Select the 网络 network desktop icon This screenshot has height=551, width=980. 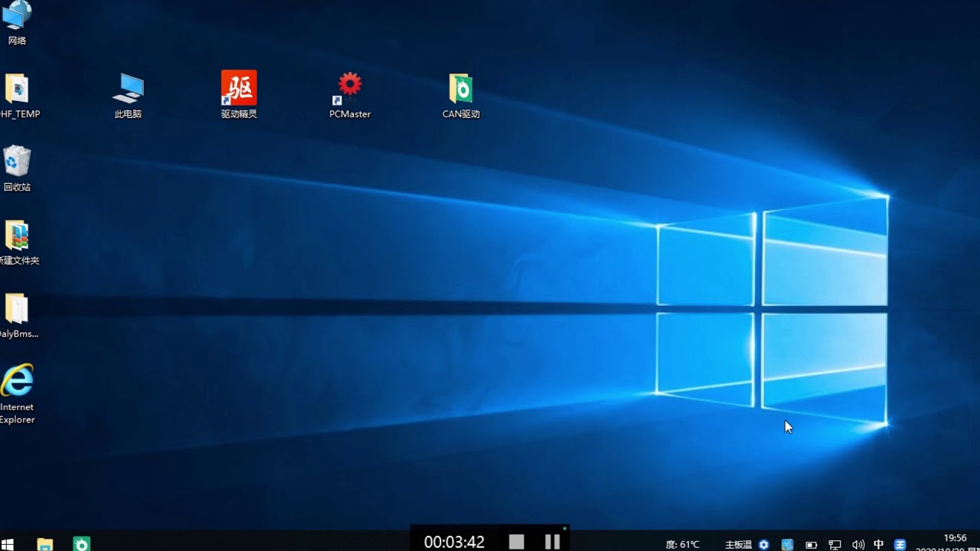(x=17, y=23)
